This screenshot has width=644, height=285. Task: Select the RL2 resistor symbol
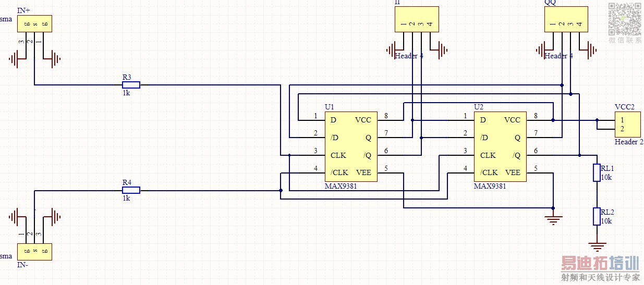pyautogui.click(x=597, y=216)
